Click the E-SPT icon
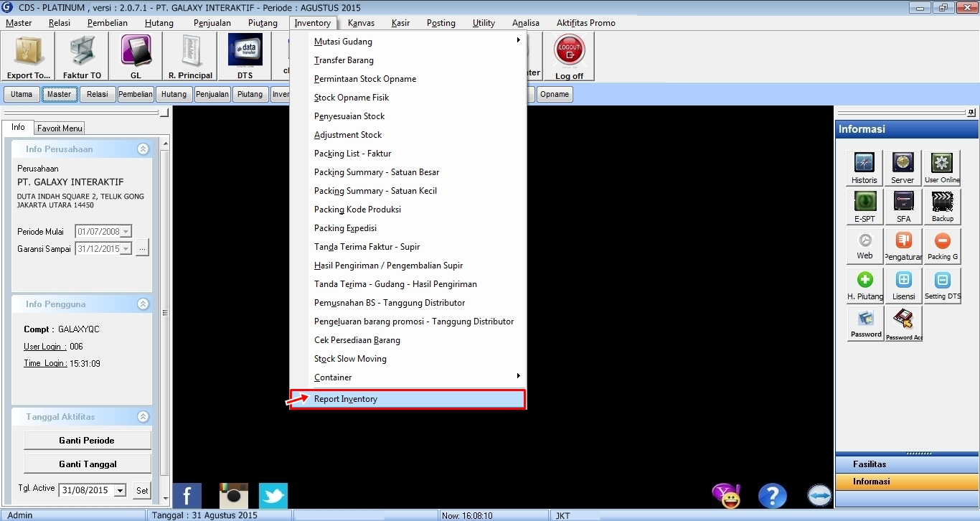 point(864,207)
